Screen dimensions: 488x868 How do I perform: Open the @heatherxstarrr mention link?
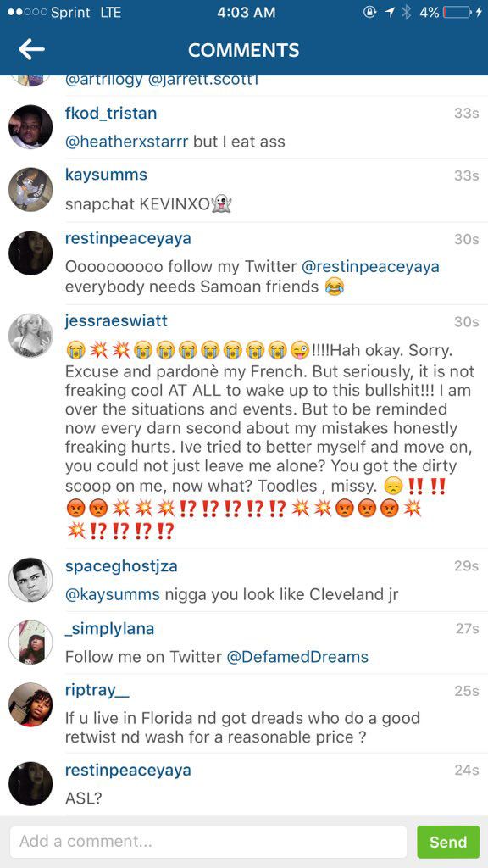coord(127,142)
